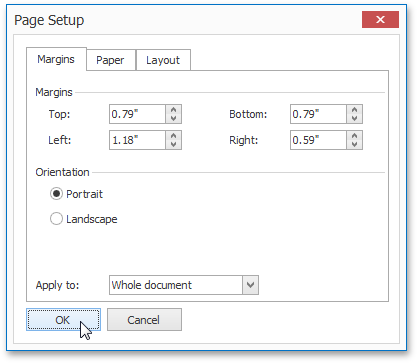Viewport: 417px width, 363px height.
Task: Click the Bottom margin input field
Action: (x=318, y=114)
